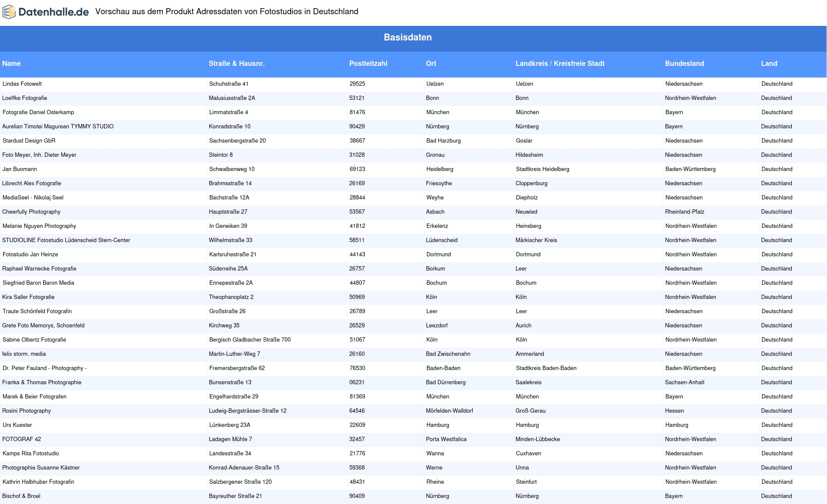This screenshot has height=504, width=827.
Task: Select Kathrin Halbhuber Fotografin
Action: click(38, 482)
